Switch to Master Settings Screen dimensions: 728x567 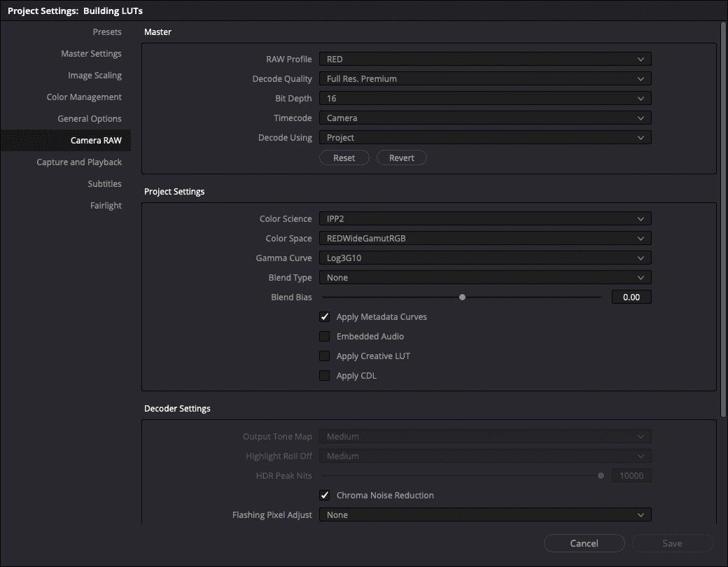(x=91, y=53)
